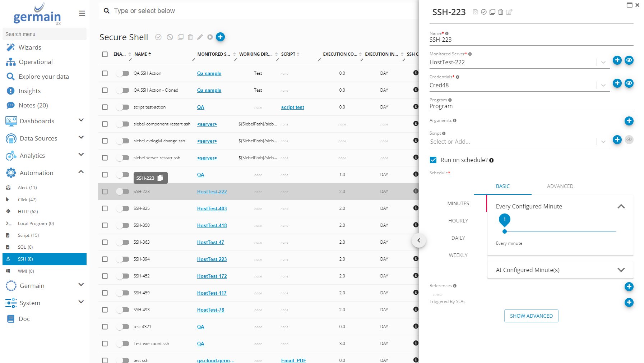Open the Monitored Server dropdown
The height and width of the screenshot is (363, 644).
pyautogui.click(x=603, y=63)
